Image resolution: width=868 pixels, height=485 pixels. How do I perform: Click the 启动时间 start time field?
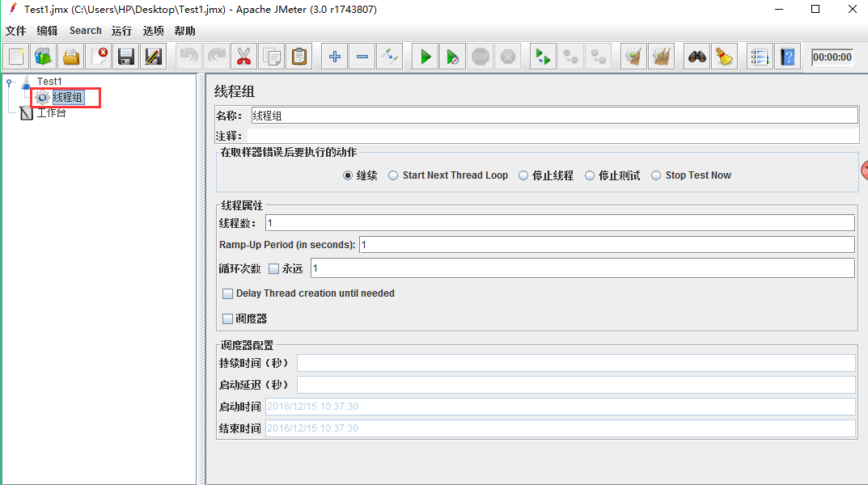click(x=561, y=407)
